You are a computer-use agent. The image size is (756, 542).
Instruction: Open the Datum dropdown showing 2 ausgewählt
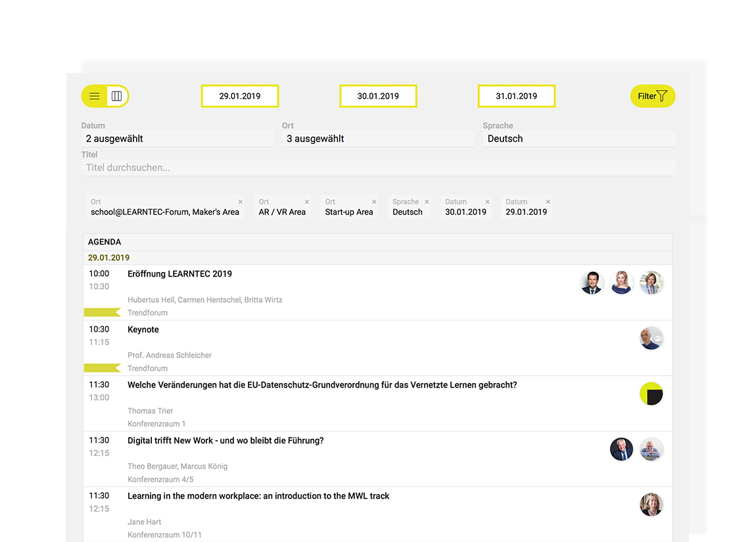pos(177,139)
